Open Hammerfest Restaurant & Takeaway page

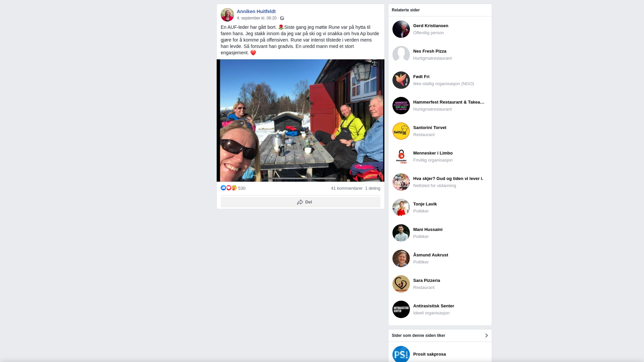pos(449,102)
